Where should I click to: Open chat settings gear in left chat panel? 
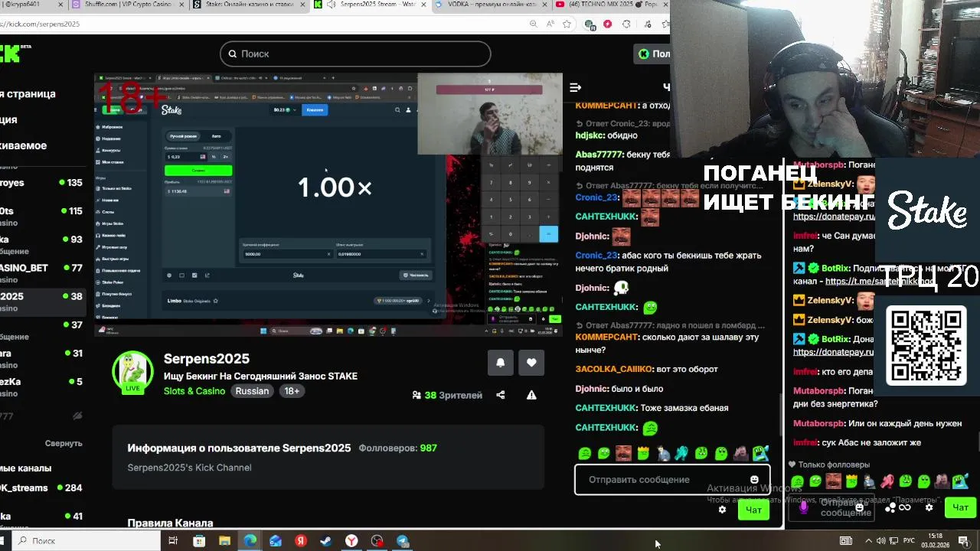point(722,509)
